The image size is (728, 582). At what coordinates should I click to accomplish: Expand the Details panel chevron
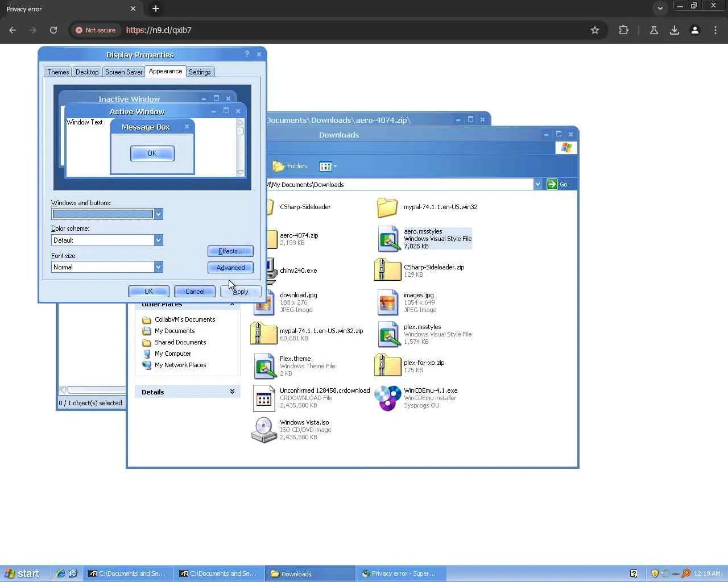coord(232,392)
